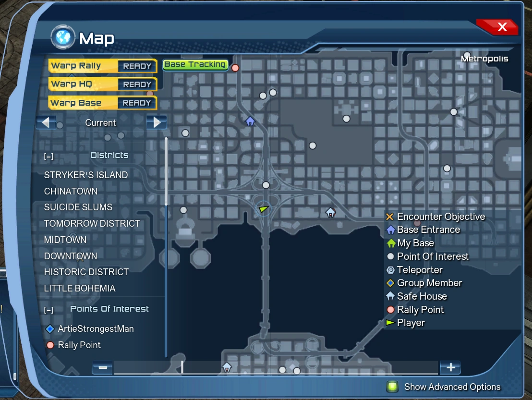Go to the next map with right arrow
Screen dimensions: 532x400
[157, 122]
